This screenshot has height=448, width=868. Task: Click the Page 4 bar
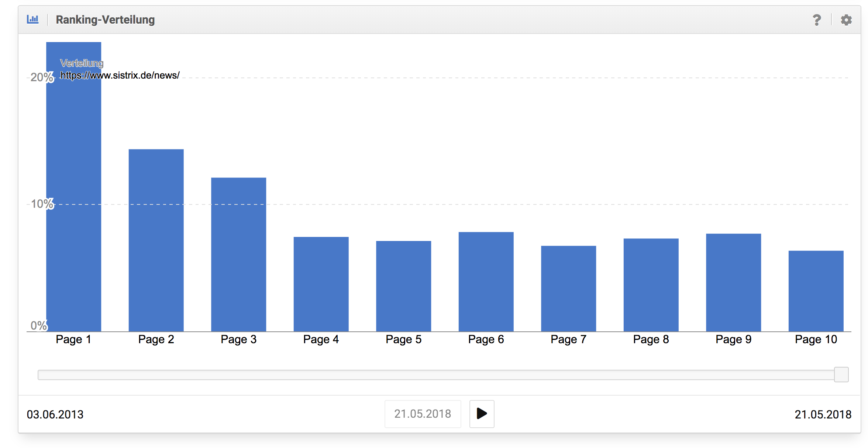pyautogui.click(x=321, y=284)
